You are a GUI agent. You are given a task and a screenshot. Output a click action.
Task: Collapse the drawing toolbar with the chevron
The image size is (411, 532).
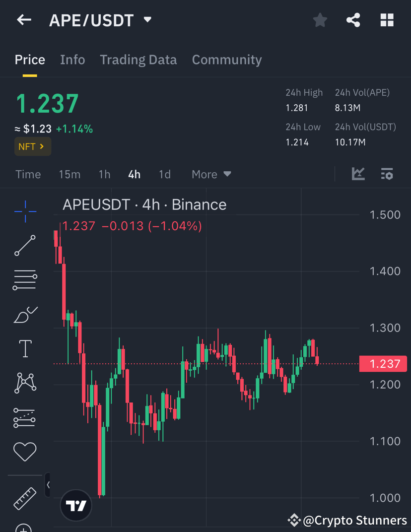(x=48, y=485)
